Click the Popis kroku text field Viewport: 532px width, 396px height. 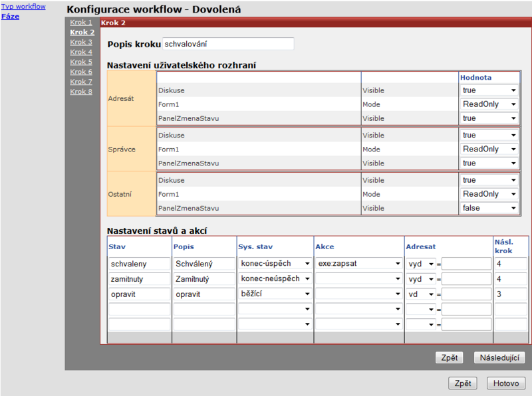pyautogui.click(x=228, y=44)
